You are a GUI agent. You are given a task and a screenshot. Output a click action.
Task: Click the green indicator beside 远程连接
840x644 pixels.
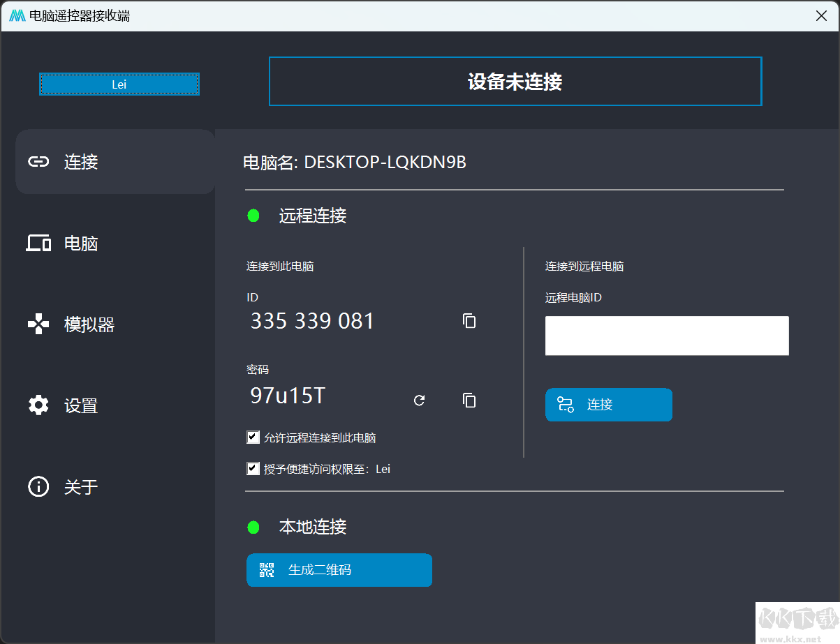[x=253, y=216]
